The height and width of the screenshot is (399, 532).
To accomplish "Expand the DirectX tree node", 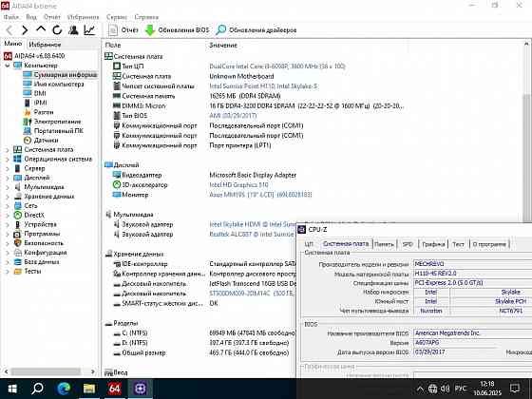I will [x=8, y=215].
